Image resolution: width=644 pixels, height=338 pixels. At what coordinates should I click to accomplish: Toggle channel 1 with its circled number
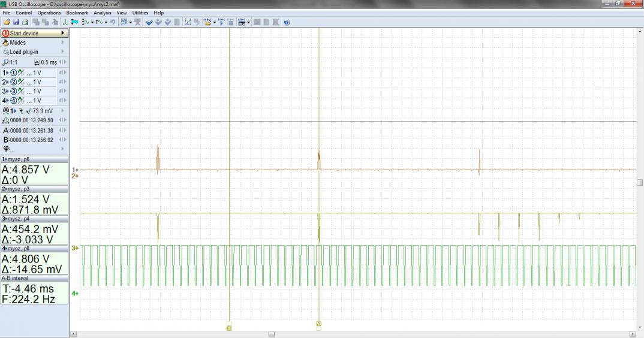click(x=13, y=73)
